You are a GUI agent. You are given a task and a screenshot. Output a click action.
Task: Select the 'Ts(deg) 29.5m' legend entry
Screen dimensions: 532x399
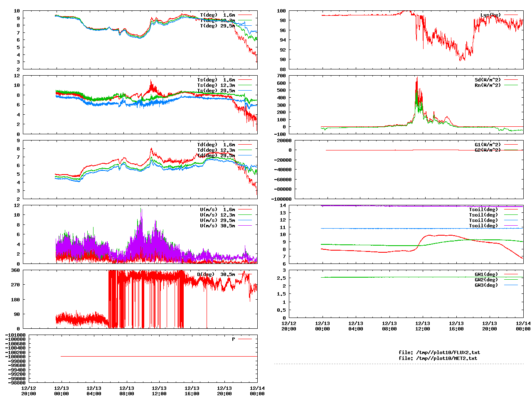coord(216,91)
